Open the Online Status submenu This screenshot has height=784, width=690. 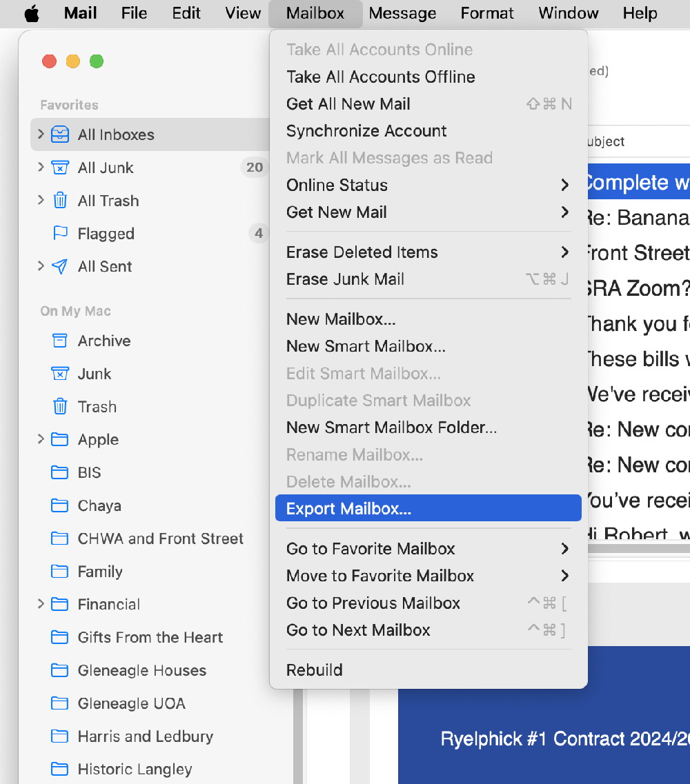pyautogui.click(x=428, y=185)
